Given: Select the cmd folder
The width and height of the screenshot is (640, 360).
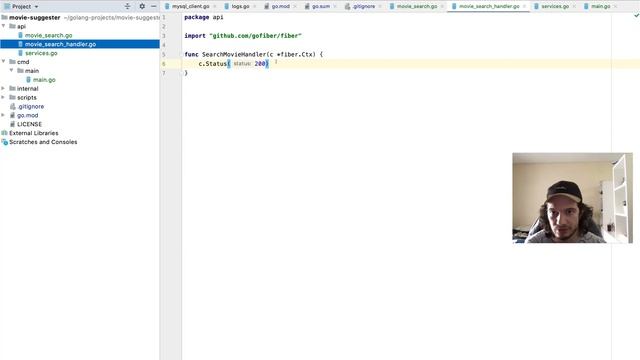Looking at the screenshot, I should click(23, 62).
